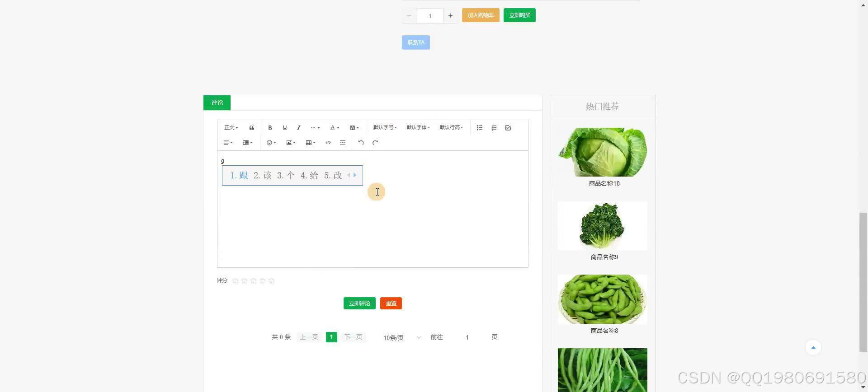The width and height of the screenshot is (868, 392).
Task: Click the 上一页 previous page button
Action: pos(309,337)
